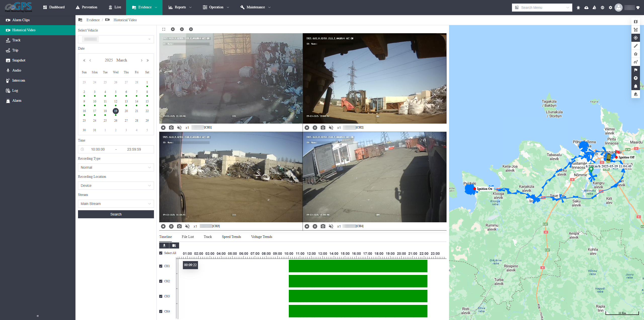Toggle the CH4 channel checkbox
This screenshot has height=320, width=644.
161,311
